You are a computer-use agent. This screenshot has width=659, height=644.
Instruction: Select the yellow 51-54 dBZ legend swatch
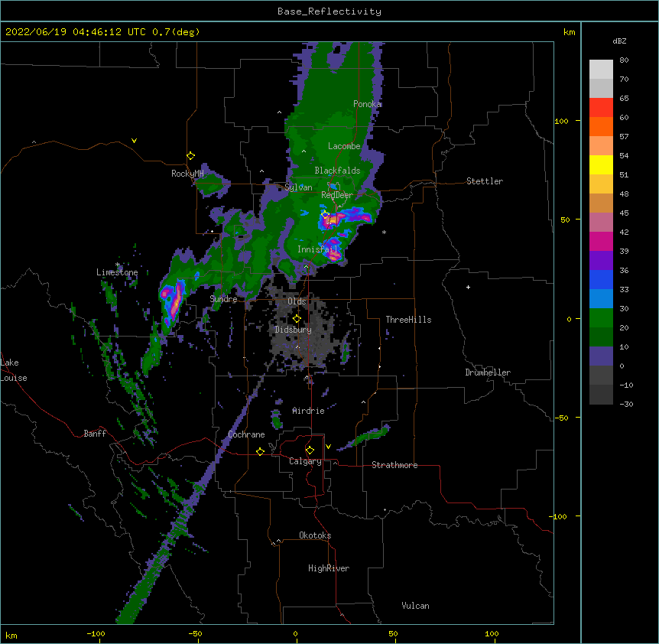point(601,164)
